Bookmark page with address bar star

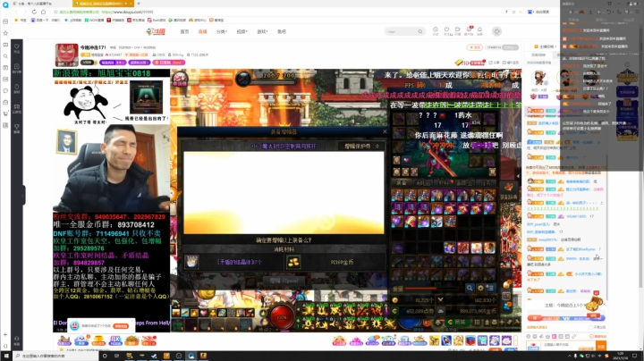click(55, 12)
